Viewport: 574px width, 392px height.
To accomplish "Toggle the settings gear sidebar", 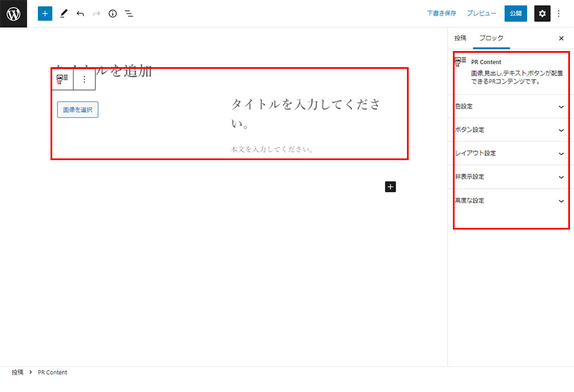I will (x=542, y=14).
